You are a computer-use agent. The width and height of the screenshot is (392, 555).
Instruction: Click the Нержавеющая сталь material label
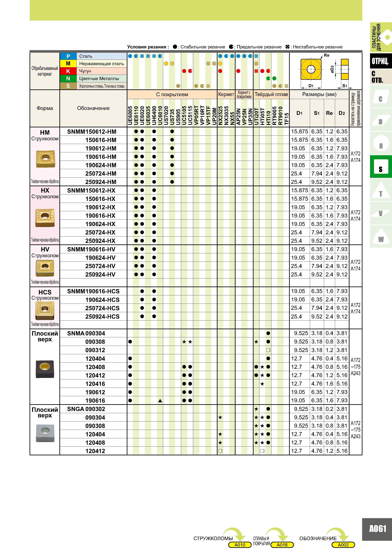(102, 64)
